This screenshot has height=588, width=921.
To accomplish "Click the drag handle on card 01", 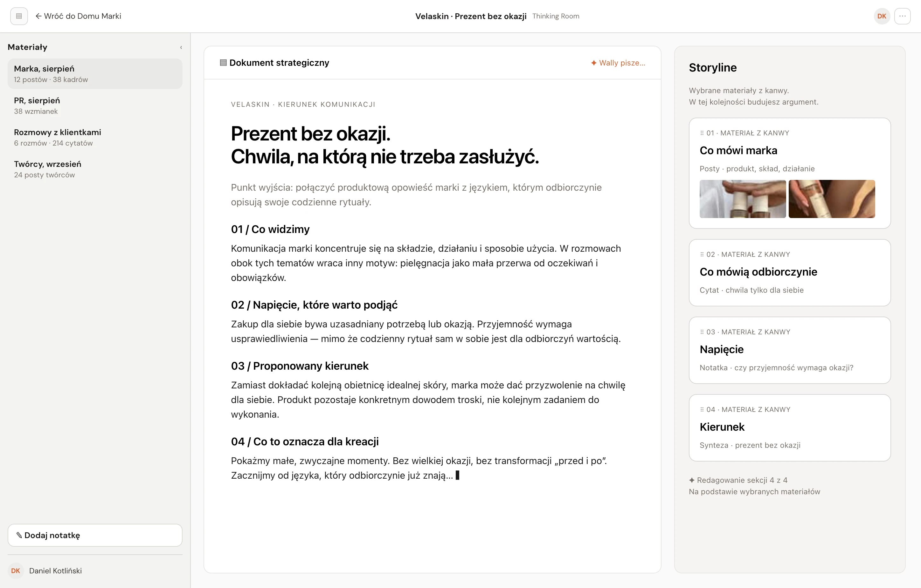I will [702, 133].
